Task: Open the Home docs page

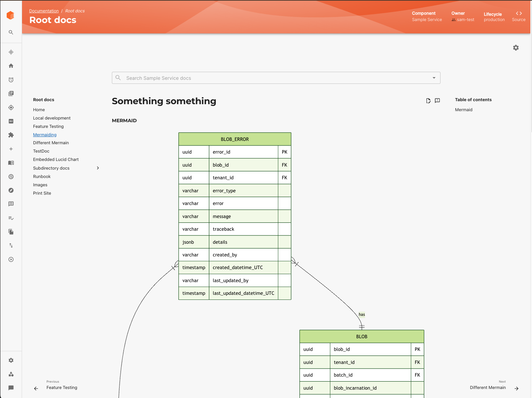Action: (x=39, y=110)
